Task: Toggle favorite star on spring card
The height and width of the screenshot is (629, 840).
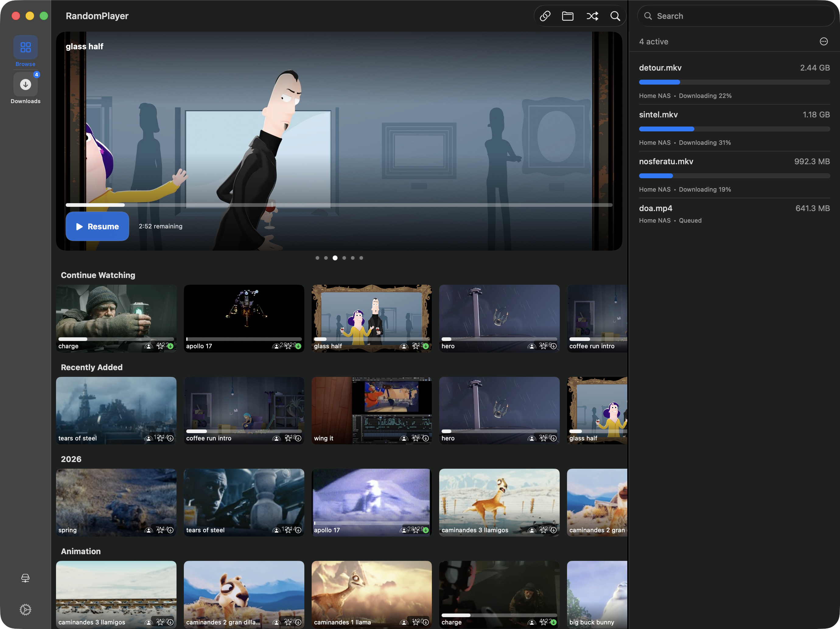Action: coord(160,530)
